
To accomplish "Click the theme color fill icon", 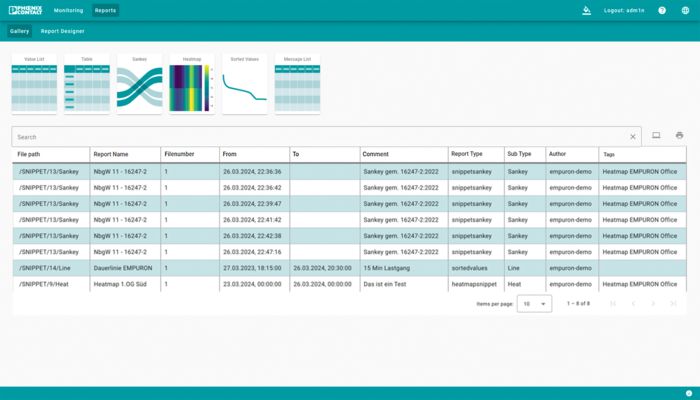I will pyautogui.click(x=587, y=10).
